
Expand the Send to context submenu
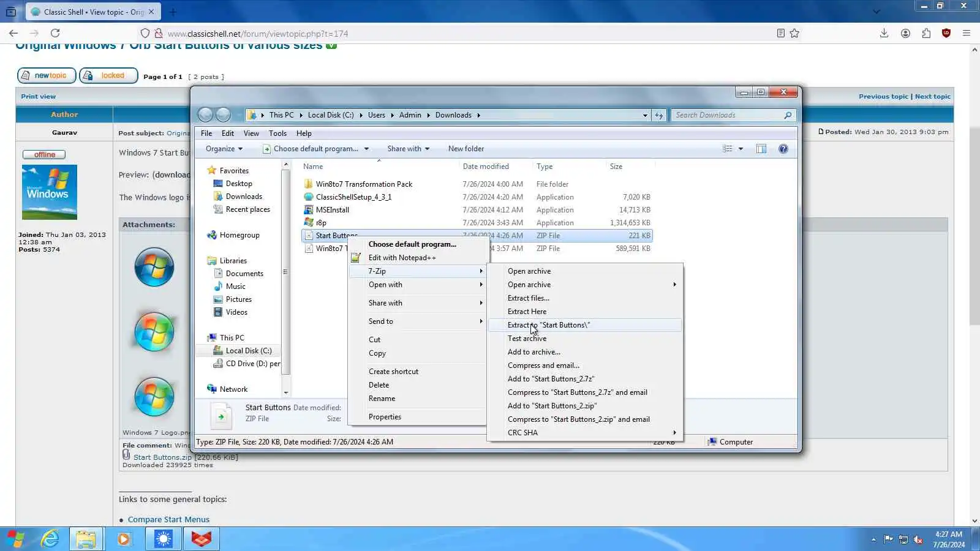[417, 321]
